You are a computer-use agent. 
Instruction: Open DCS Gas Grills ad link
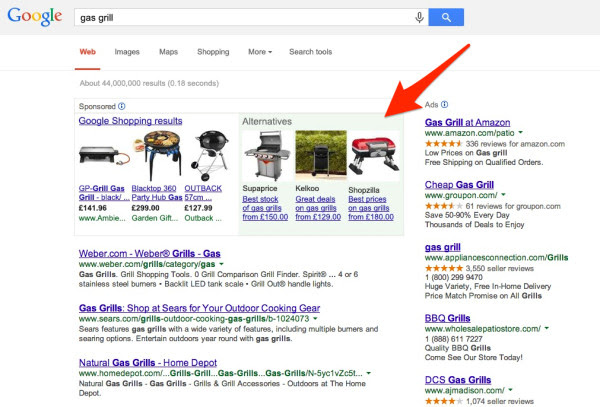(x=458, y=380)
